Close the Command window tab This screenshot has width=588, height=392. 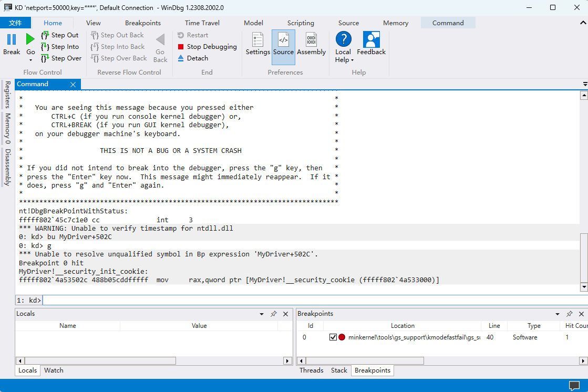point(73,85)
